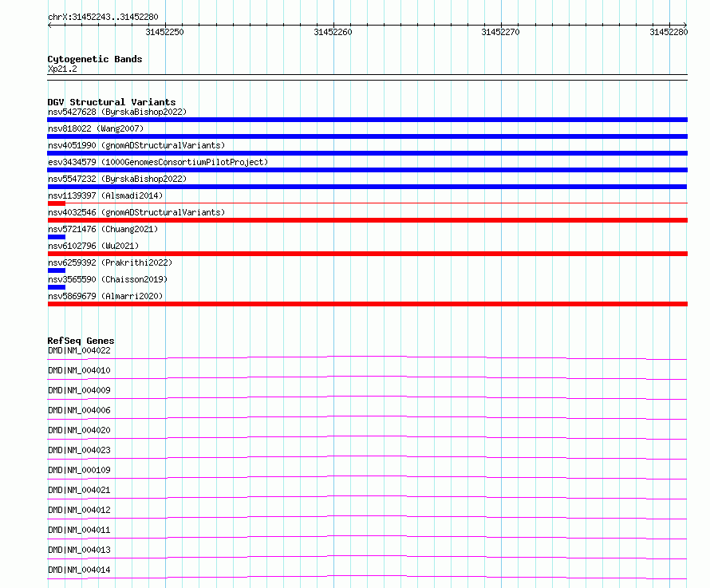
Task: Click the short blue block under nsv3565590
Action: (57, 287)
